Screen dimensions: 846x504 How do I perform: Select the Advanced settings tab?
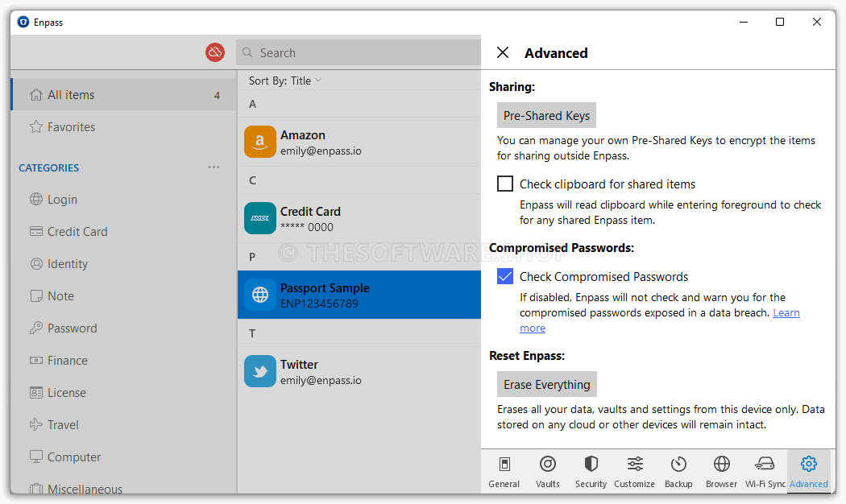(x=809, y=471)
